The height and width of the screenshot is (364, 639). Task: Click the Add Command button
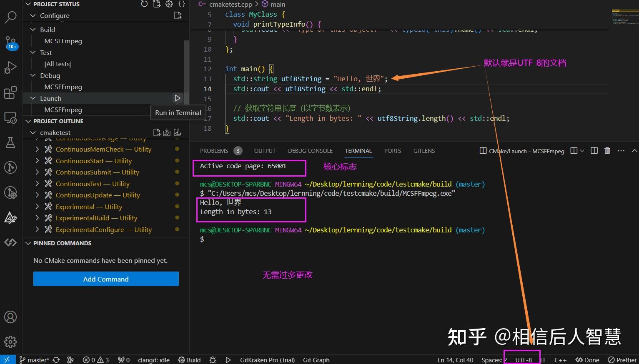click(105, 279)
